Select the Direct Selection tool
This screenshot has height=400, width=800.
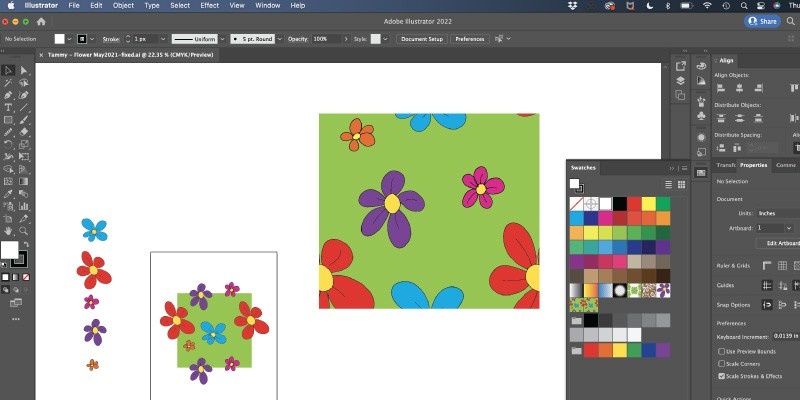24,70
